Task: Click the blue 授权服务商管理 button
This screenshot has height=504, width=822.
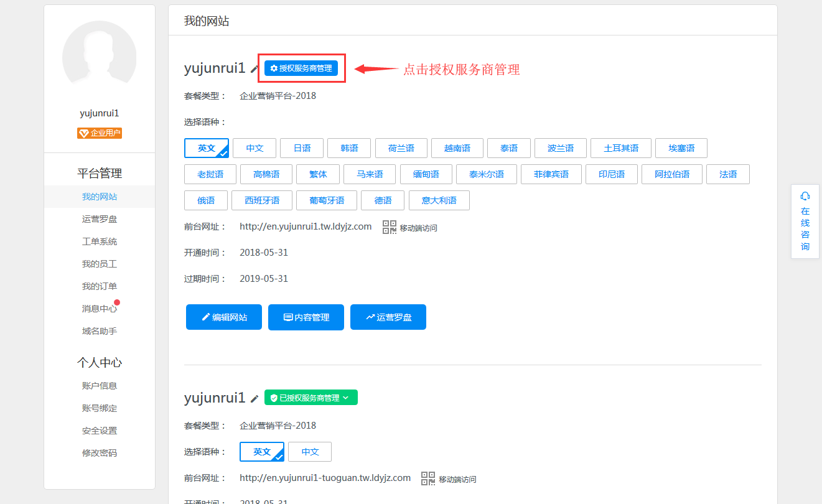Action: 301,68
